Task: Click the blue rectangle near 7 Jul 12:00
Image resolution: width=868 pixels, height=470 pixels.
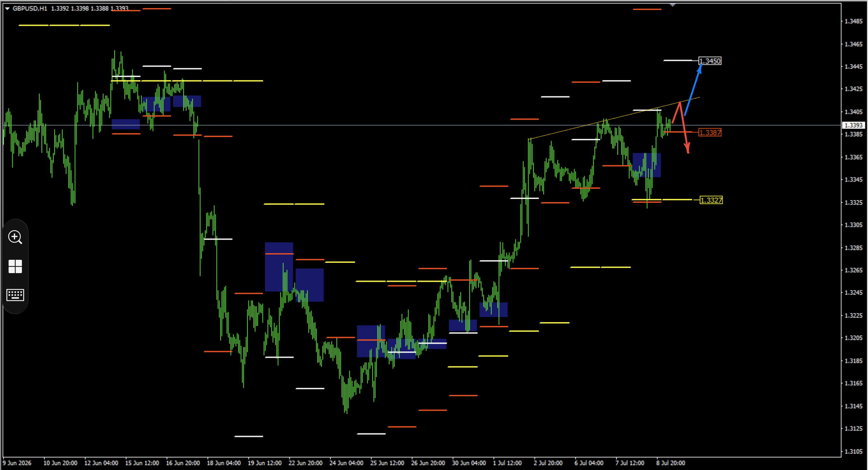Action: click(x=646, y=165)
